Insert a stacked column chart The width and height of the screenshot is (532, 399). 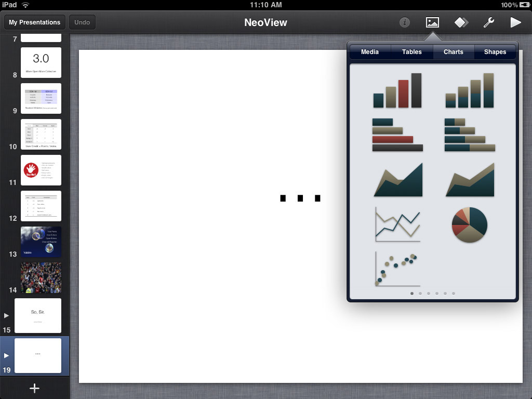click(470, 90)
